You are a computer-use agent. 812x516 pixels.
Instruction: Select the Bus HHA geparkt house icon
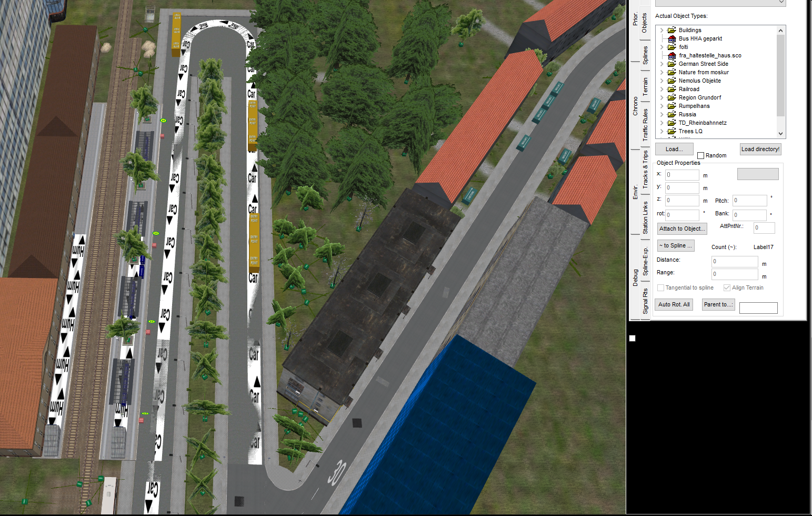pos(671,39)
